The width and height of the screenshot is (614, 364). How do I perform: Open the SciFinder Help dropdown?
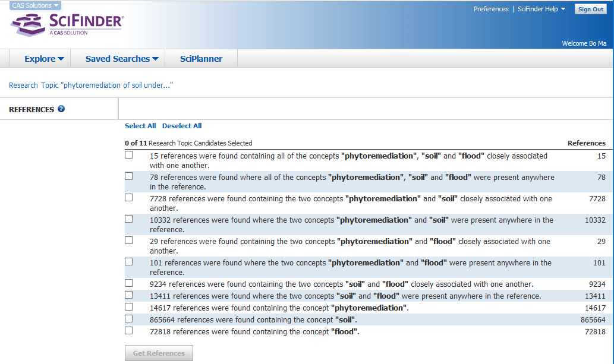pyautogui.click(x=541, y=9)
